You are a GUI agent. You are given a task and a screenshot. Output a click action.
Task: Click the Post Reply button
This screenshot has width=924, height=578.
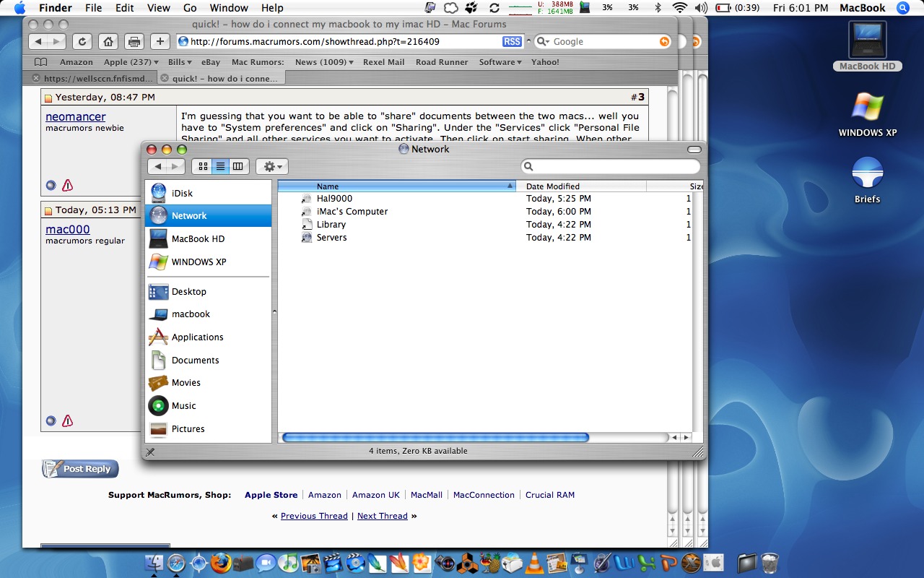coord(80,469)
